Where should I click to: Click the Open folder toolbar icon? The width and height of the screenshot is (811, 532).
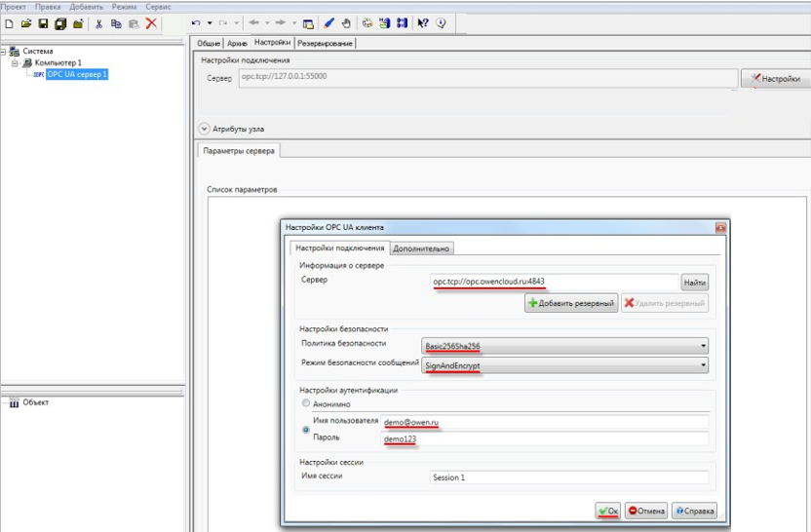pyautogui.click(x=26, y=23)
